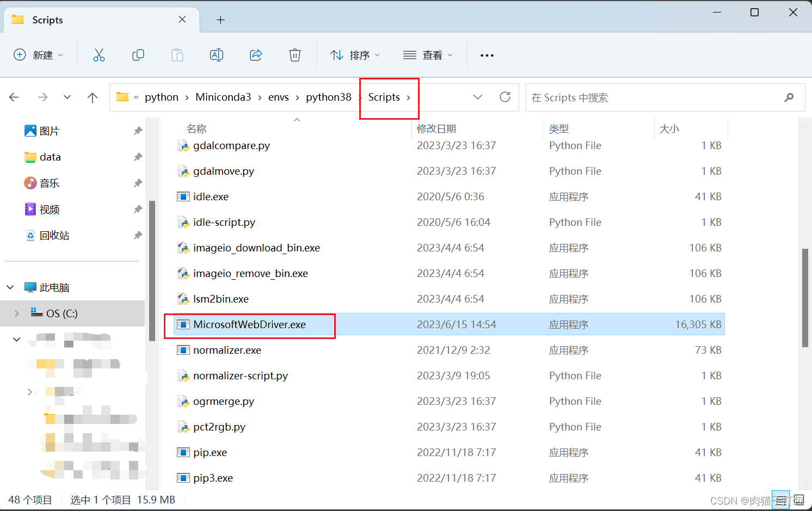Expand the OS (C:) drive node
The height and width of the screenshot is (511, 812).
(17, 313)
